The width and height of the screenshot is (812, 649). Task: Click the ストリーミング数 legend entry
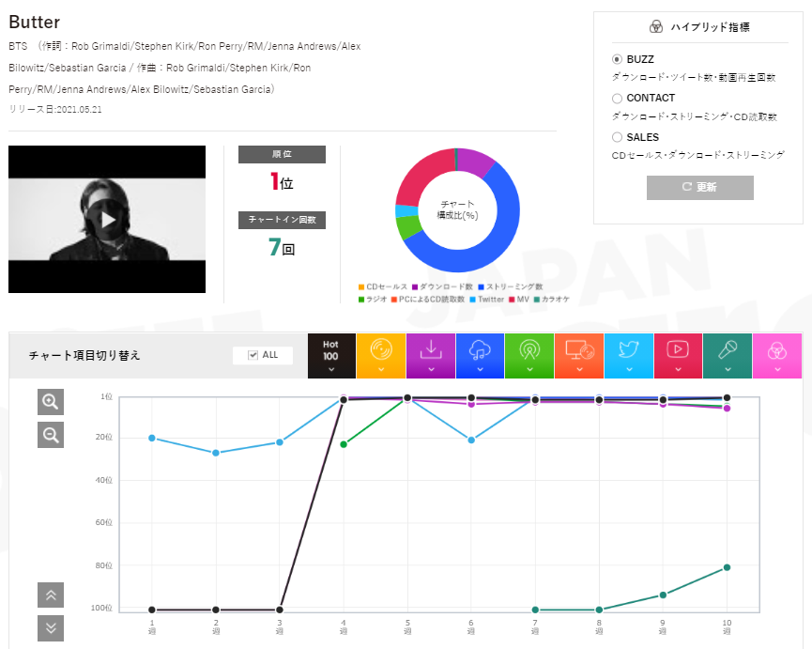point(511,287)
